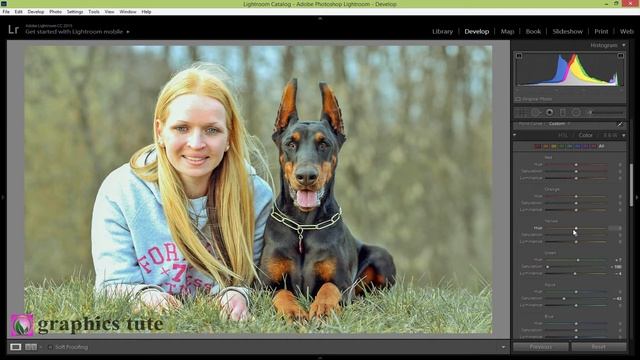Switch to the Book module

(533, 31)
